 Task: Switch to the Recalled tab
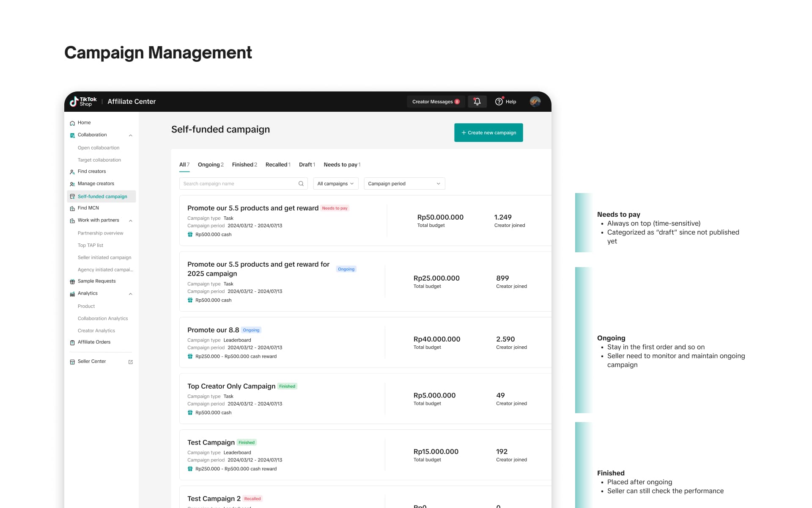278,165
